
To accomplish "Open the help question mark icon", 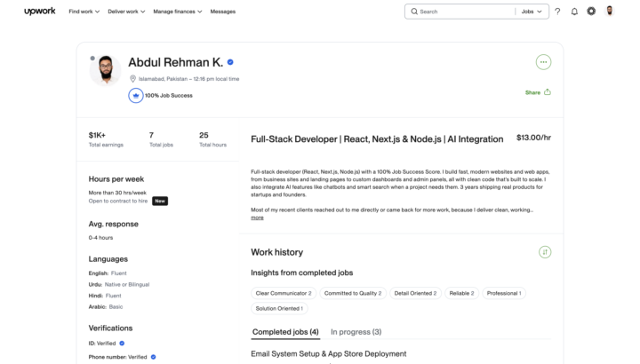I will tap(557, 12).
